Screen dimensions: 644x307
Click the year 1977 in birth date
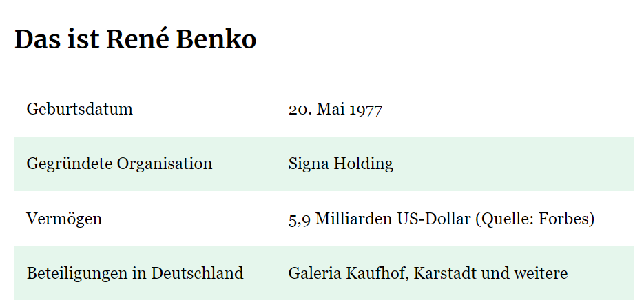click(x=366, y=110)
